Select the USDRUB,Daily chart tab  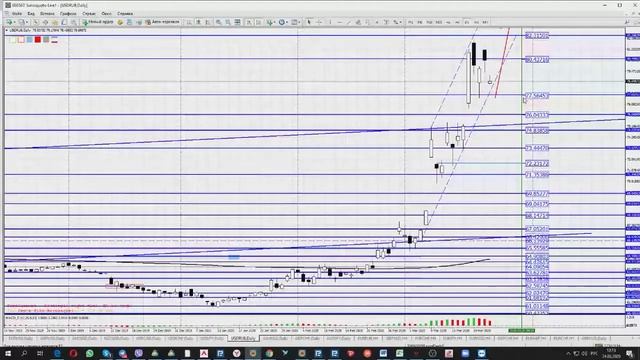point(243,338)
